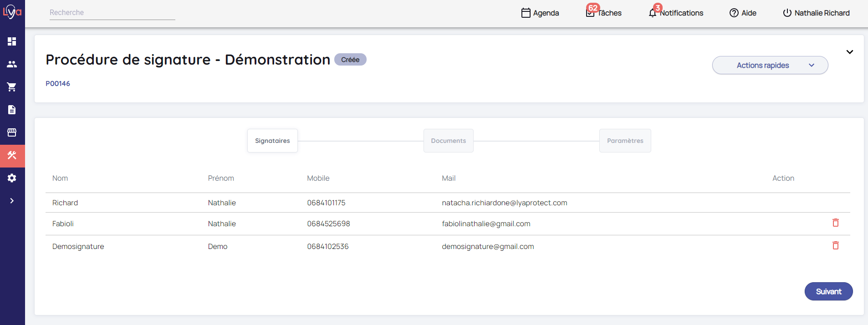
Task: Open settings gear icon in sidebar
Action: tap(12, 178)
